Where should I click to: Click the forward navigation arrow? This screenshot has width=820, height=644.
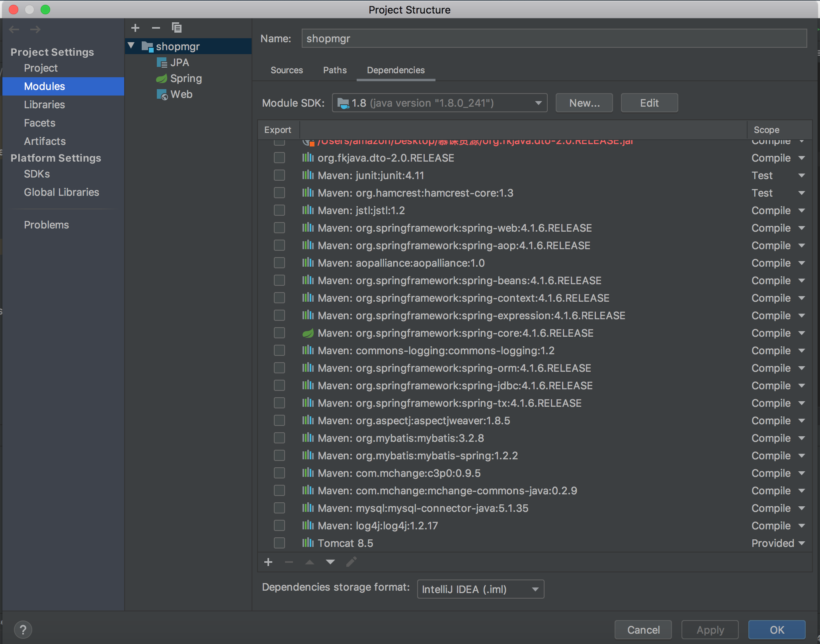tap(35, 29)
